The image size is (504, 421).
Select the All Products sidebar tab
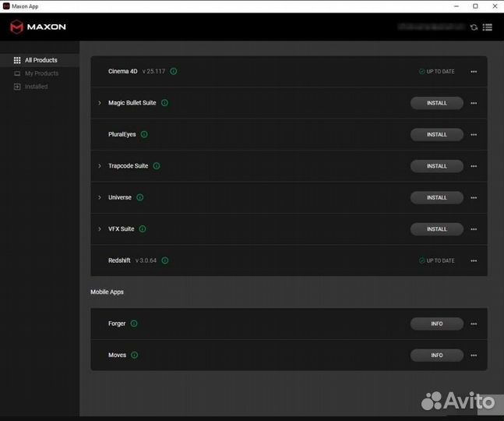pos(41,60)
